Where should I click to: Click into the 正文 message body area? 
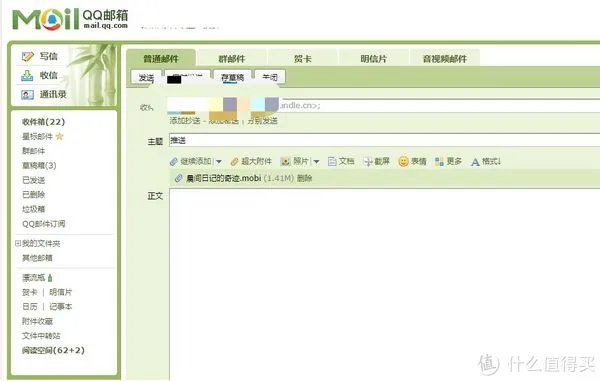point(384,284)
